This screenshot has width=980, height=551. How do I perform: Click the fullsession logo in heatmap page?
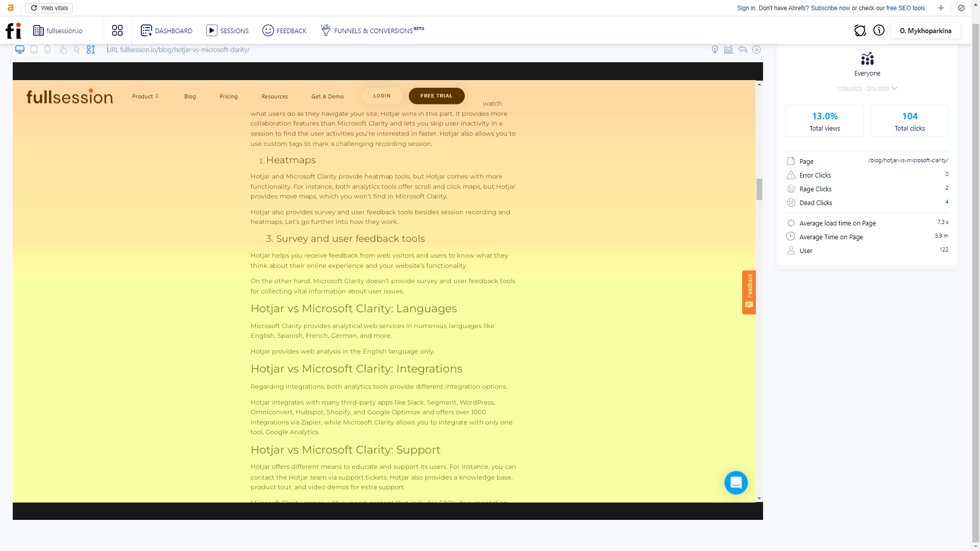pos(69,96)
